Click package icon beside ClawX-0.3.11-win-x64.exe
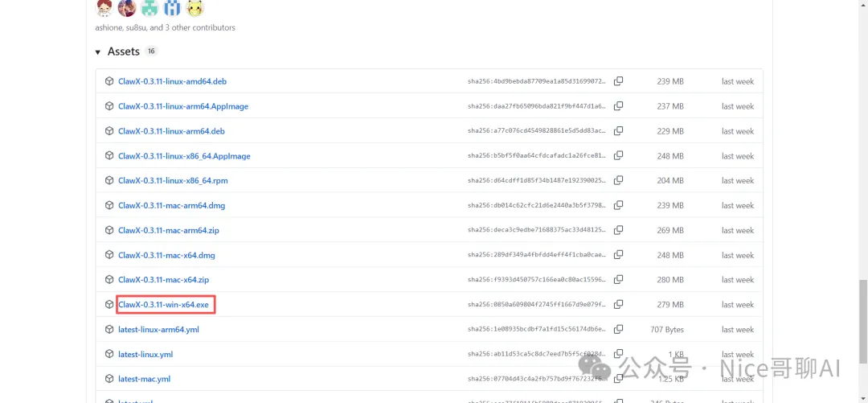 (109, 304)
